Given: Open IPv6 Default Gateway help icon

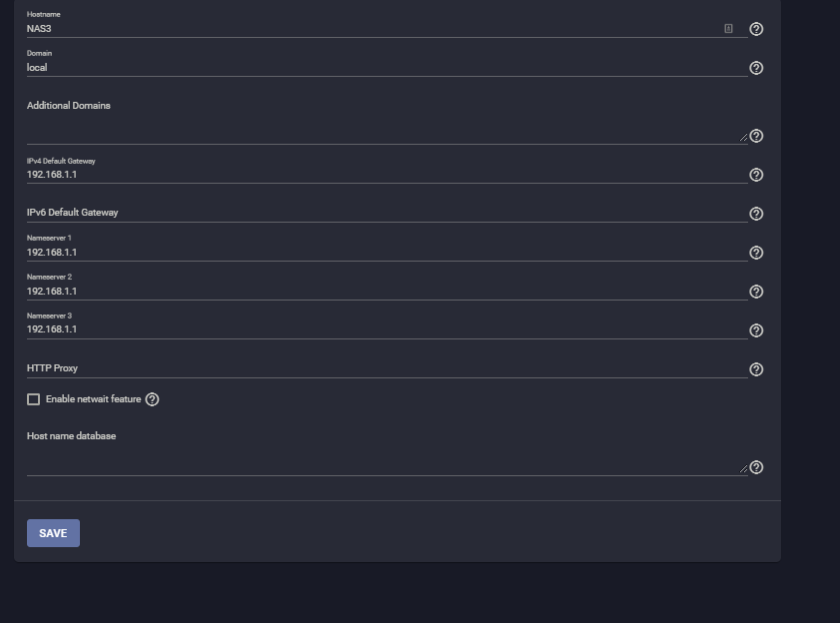Looking at the screenshot, I should point(756,214).
